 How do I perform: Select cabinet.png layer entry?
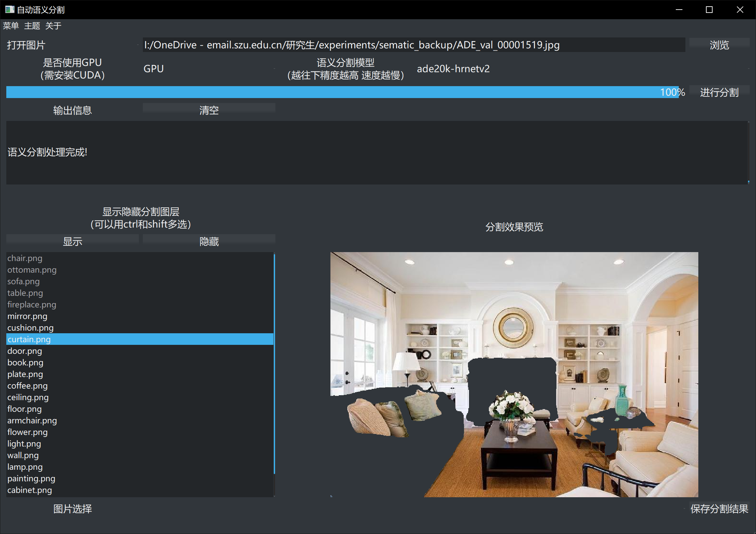click(30, 490)
